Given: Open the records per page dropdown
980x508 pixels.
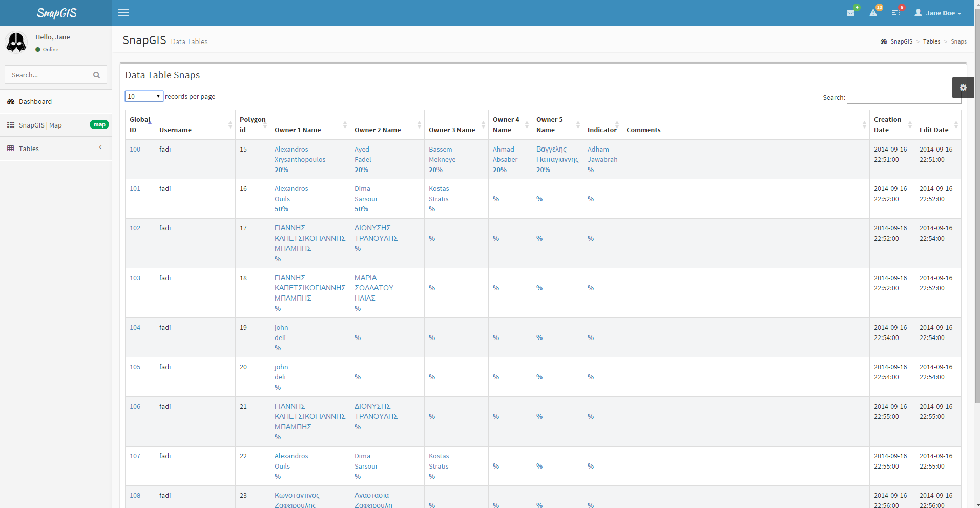Looking at the screenshot, I should tap(144, 96).
